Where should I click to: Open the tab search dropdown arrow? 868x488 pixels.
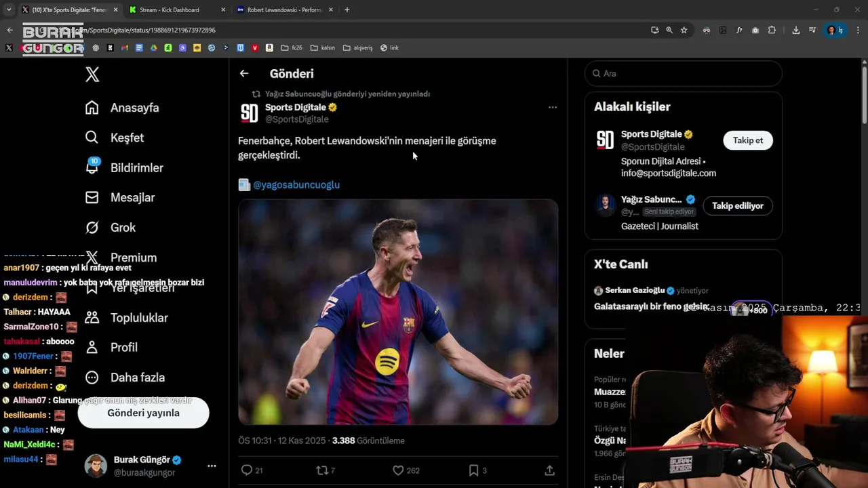[8, 10]
